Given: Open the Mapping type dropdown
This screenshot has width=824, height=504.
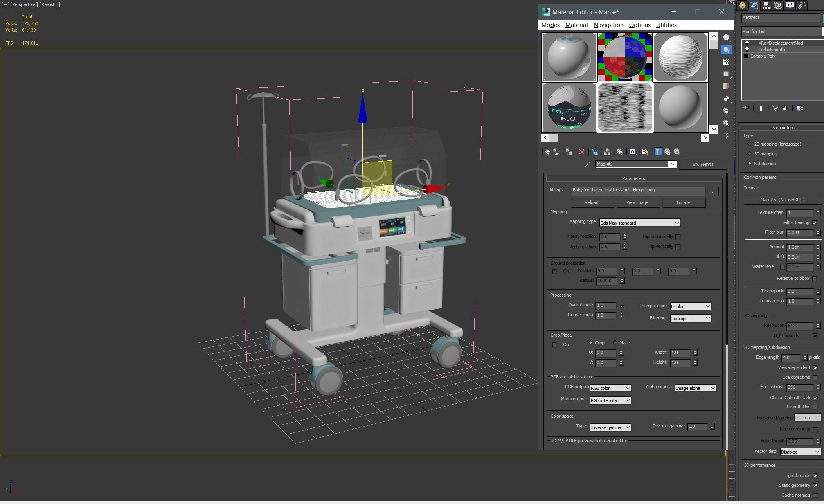Looking at the screenshot, I should pos(639,223).
